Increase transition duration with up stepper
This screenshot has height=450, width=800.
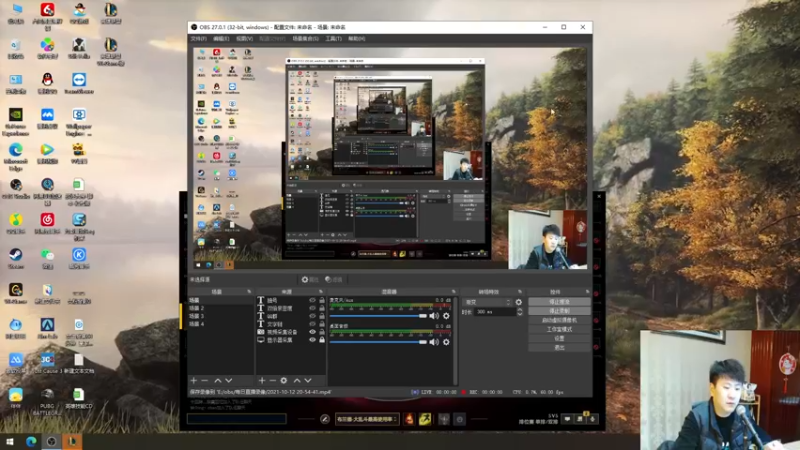[519, 310]
